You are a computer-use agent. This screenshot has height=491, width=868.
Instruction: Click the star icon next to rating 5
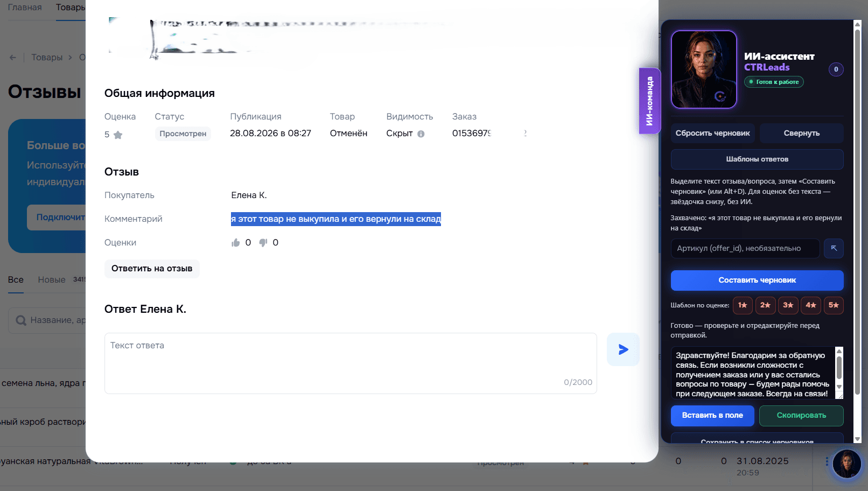118,135
